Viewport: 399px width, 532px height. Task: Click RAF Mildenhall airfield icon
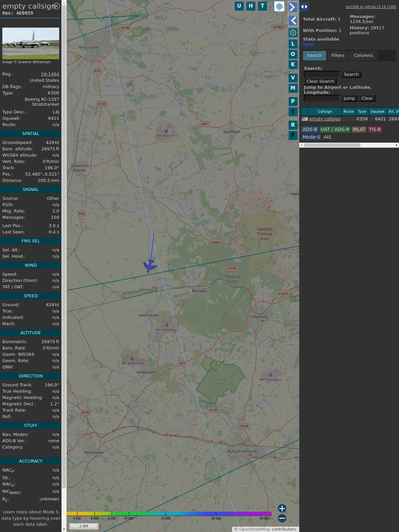point(132,359)
